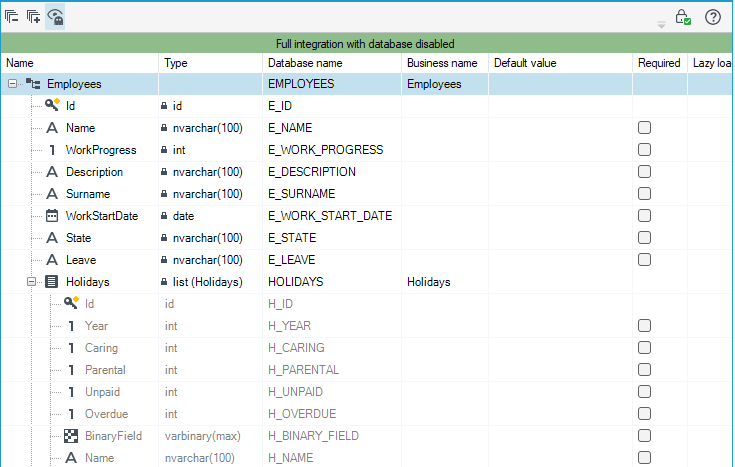Click text type icon beside Name under Employees

tap(52, 128)
